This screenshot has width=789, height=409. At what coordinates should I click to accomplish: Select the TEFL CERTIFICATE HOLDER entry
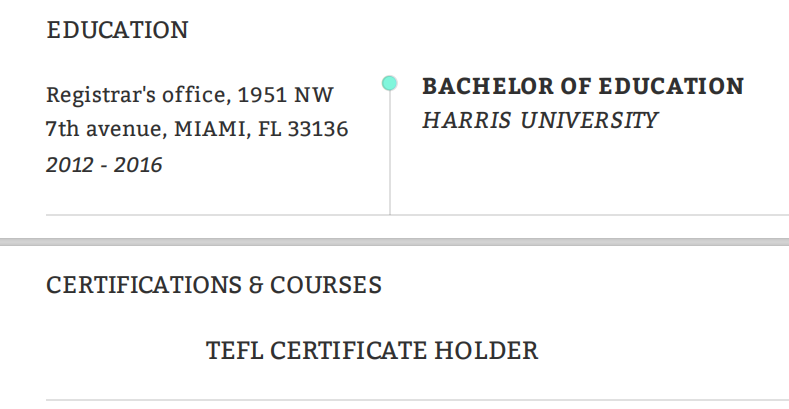click(x=372, y=351)
